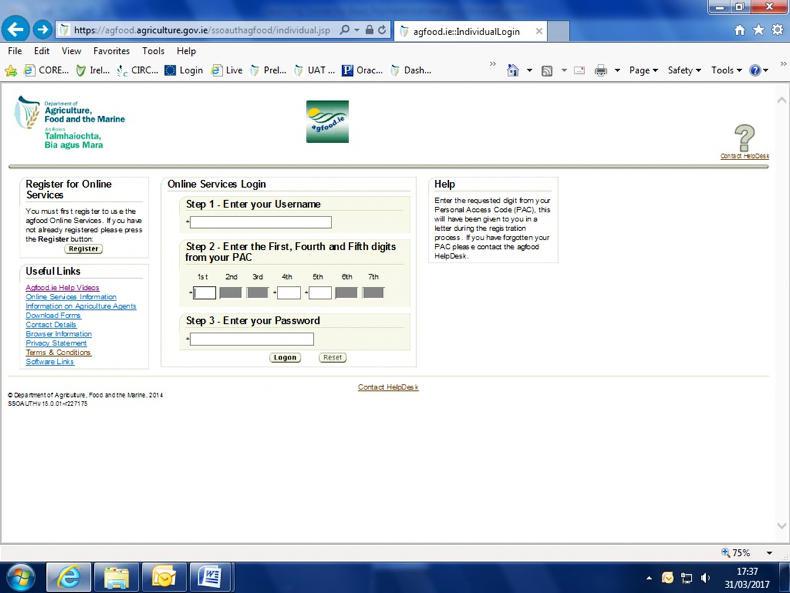Open the zoom level 75% dropdown arrow
The height and width of the screenshot is (593, 790).
click(769, 553)
